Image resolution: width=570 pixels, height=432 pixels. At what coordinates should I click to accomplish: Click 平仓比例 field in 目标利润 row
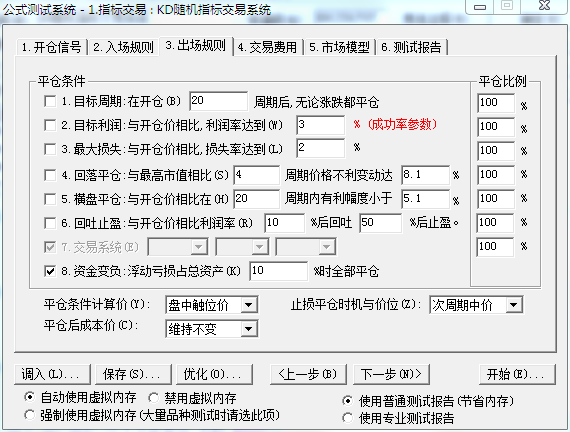496,127
